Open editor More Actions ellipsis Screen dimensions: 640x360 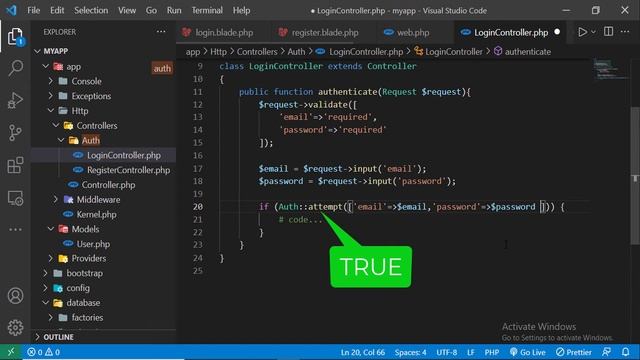point(625,32)
